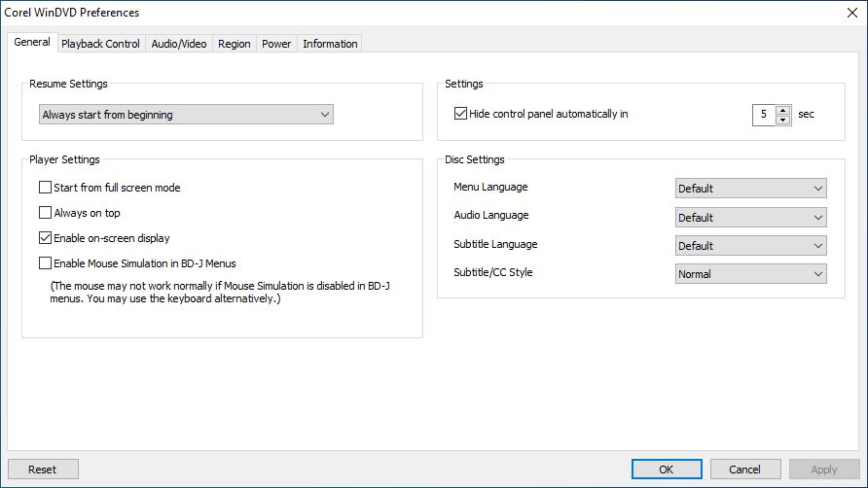Open the Menu Language dropdown
868x488 pixels.
click(750, 189)
